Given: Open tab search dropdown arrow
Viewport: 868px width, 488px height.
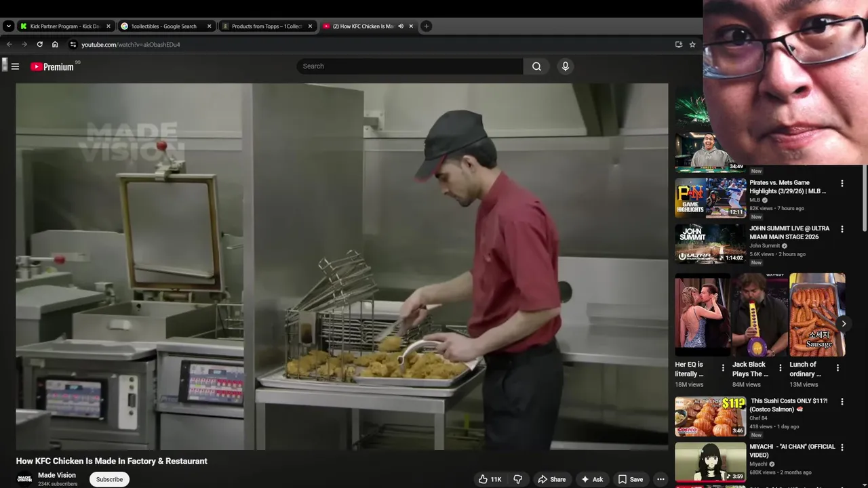Looking at the screenshot, I should click(x=8, y=26).
